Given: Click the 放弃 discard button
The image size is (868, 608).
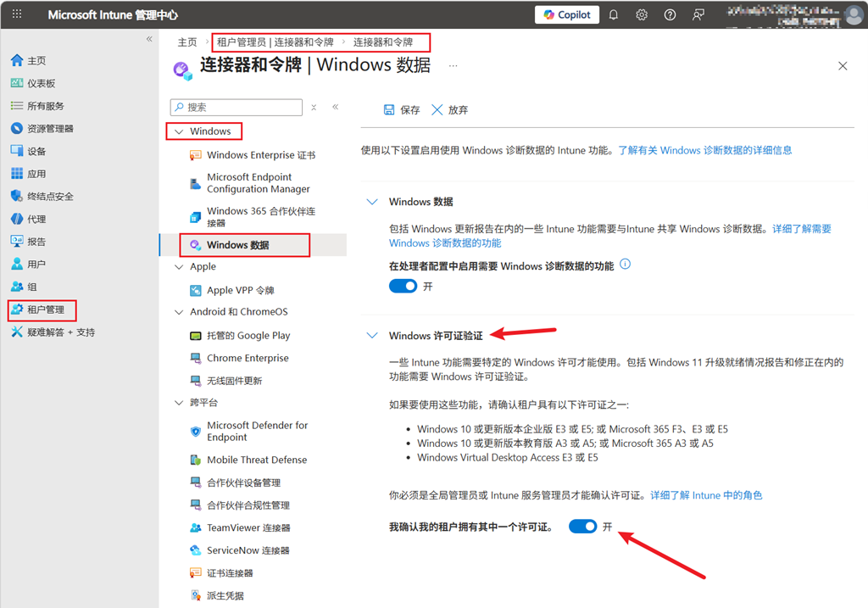Looking at the screenshot, I should coord(449,110).
